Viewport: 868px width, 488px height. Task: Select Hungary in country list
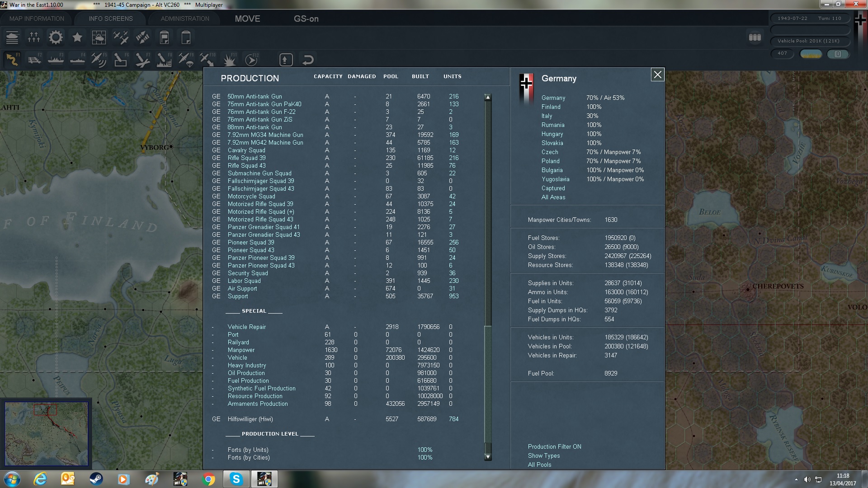click(552, 134)
